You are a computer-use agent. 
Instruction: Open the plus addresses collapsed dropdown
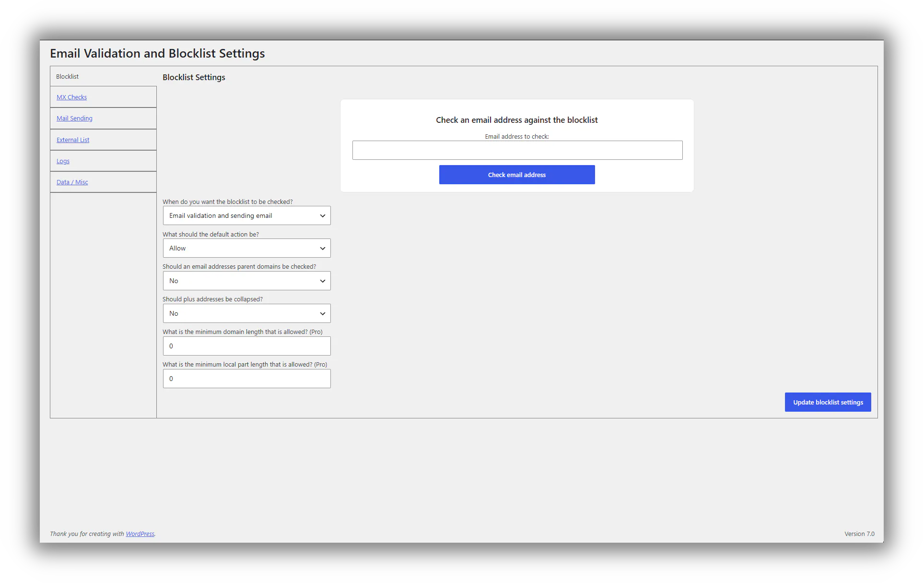246,313
